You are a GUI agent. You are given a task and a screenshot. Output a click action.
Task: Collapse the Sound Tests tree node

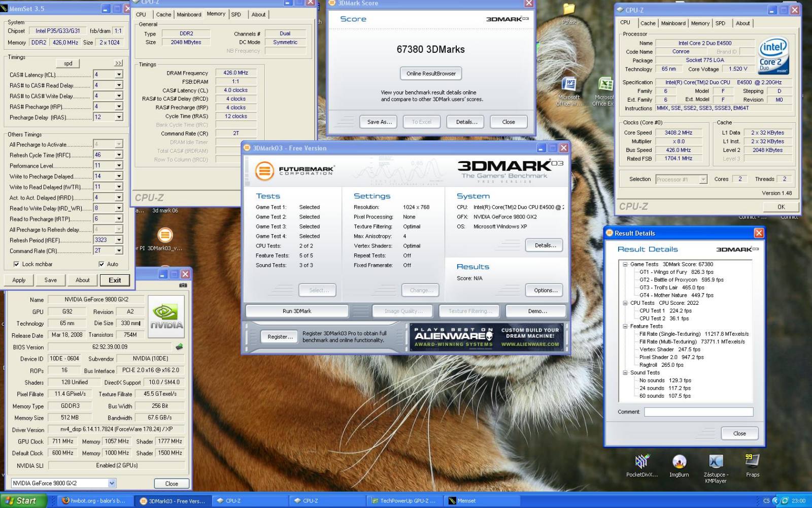click(x=625, y=372)
